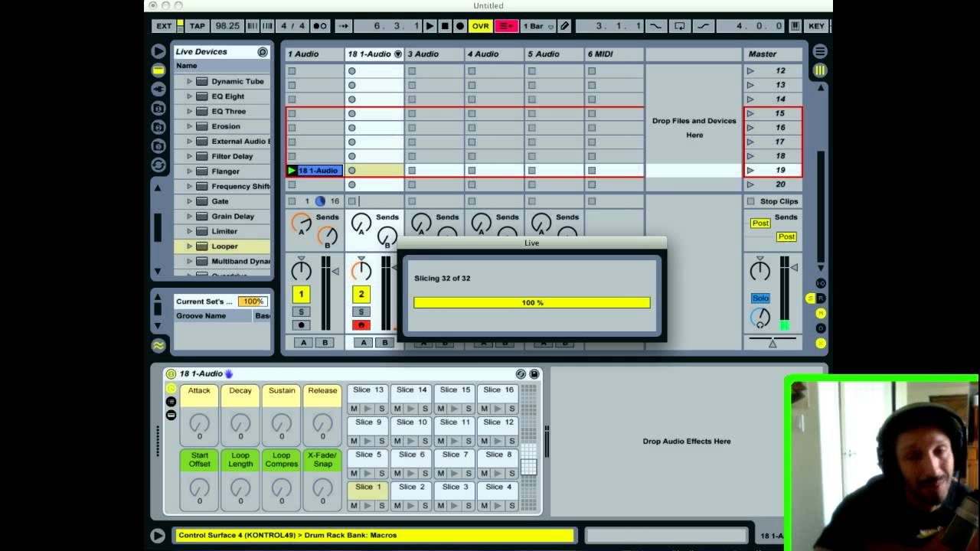Open File Browser 3 icon
Viewport: 980px width, 551px height.
click(158, 146)
